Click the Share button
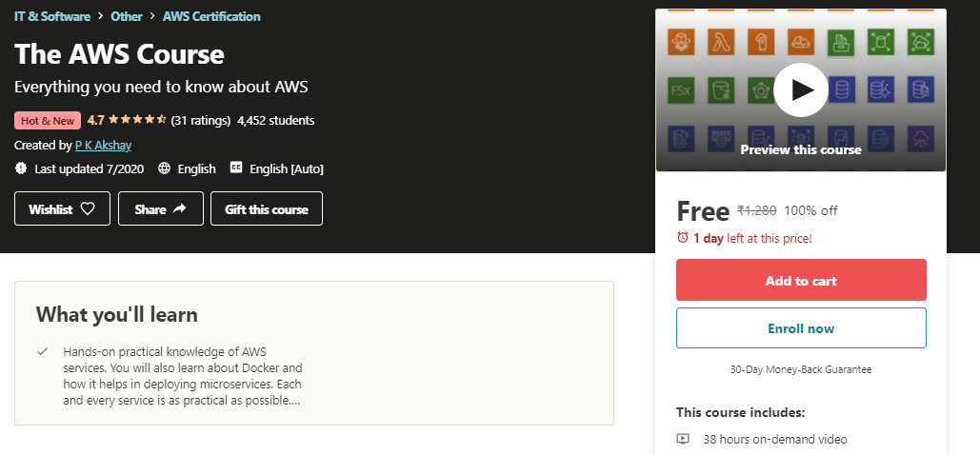 click(x=161, y=208)
